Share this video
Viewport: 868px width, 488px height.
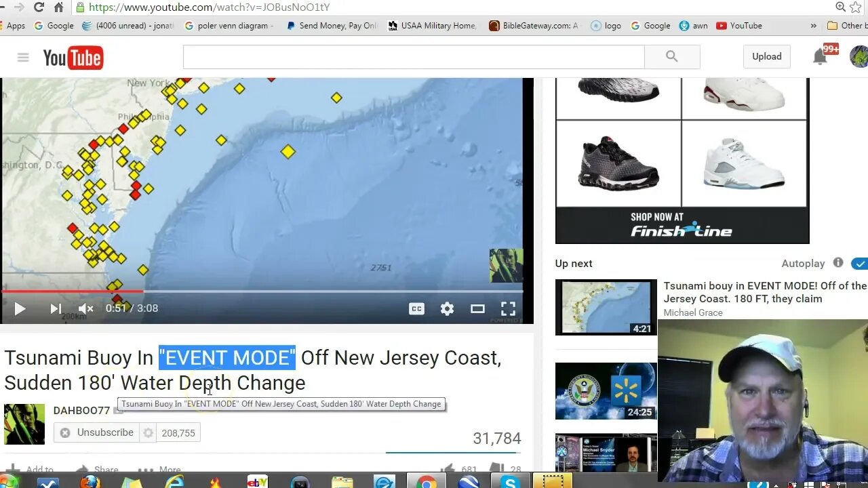tap(98, 469)
